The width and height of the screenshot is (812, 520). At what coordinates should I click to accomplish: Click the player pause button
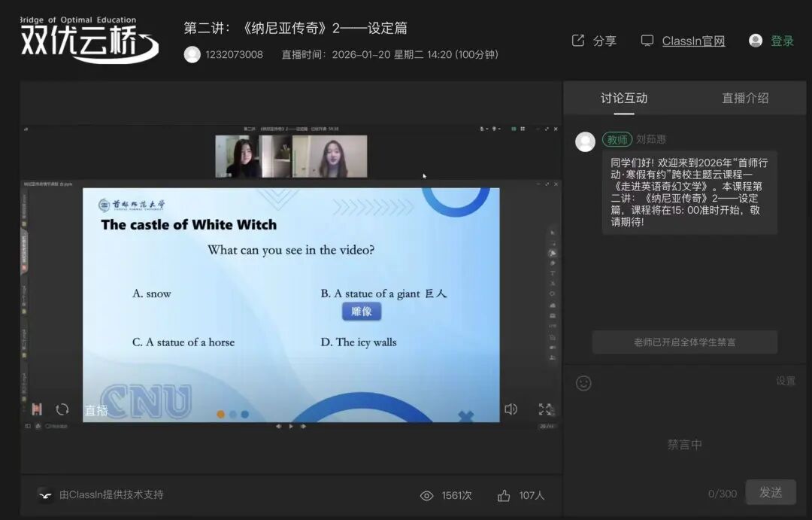pos(37,409)
